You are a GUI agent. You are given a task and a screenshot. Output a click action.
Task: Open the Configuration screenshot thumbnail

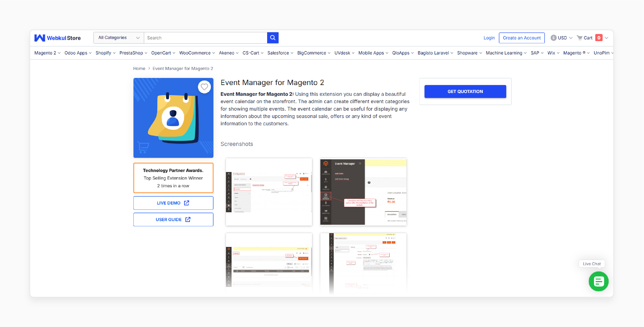(269, 192)
